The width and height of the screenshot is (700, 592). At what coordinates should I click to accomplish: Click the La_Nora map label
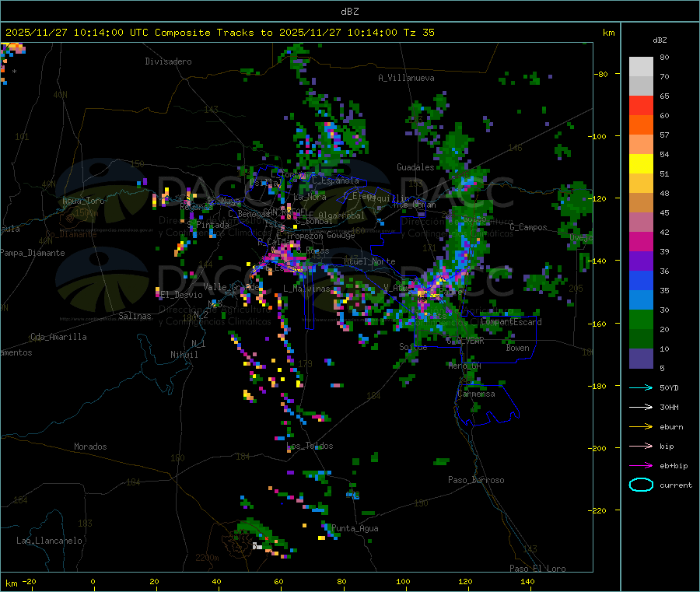310,197
